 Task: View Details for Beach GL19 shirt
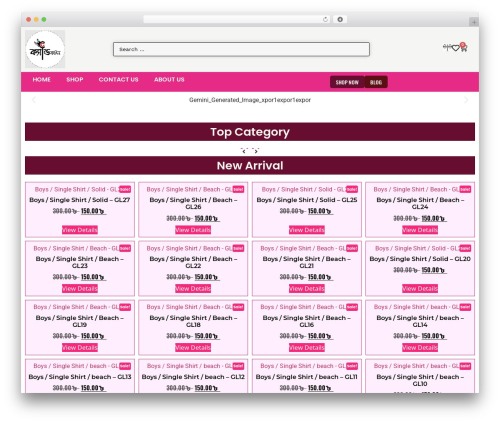[x=80, y=348]
